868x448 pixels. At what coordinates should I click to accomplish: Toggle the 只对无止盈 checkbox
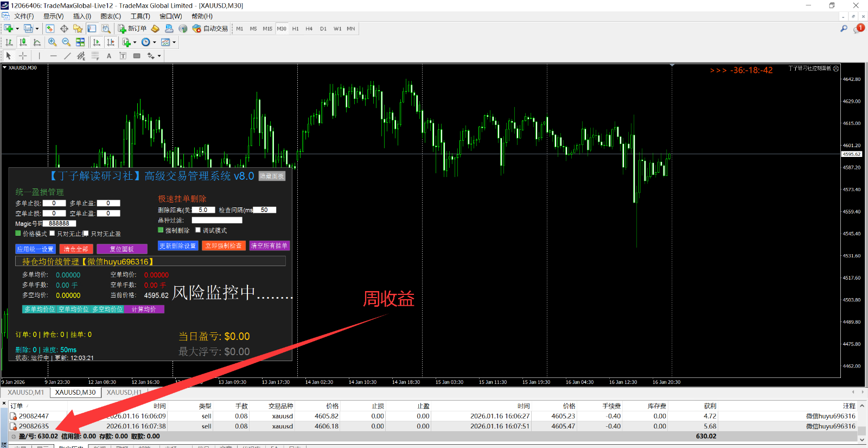[x=86, y=234]
